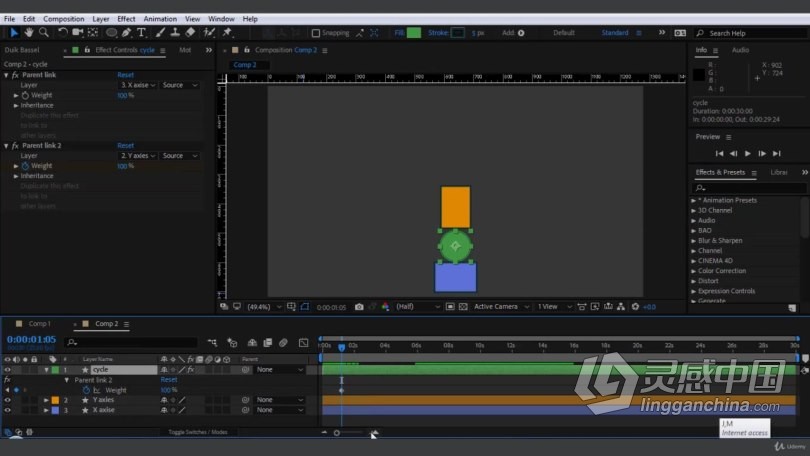Select the Selection arrow tool
Viewport: 810px width, 456px height.
[14, 33]
